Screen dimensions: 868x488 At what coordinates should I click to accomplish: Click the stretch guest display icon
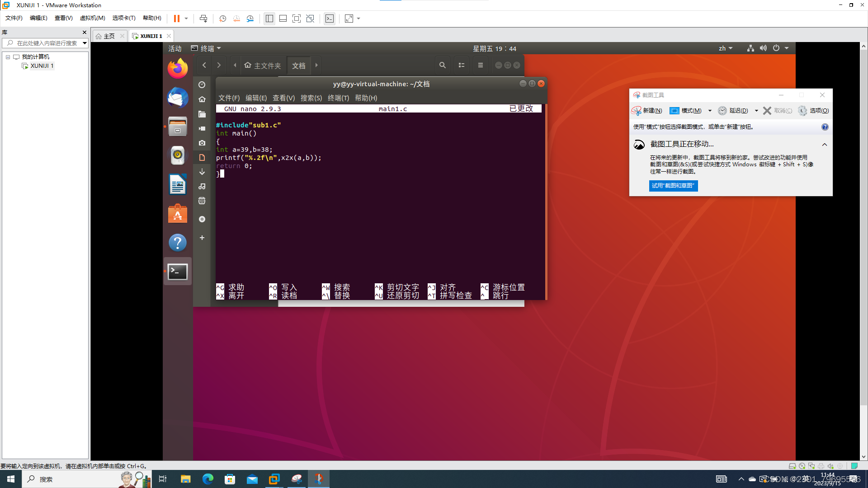[349, 19]
